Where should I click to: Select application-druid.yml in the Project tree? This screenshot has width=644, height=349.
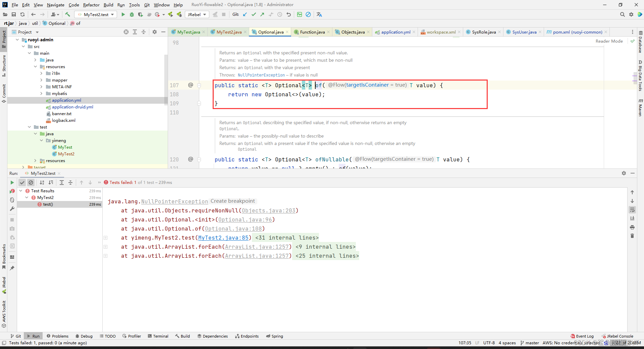pyautogui.click(x=72, y=107)
